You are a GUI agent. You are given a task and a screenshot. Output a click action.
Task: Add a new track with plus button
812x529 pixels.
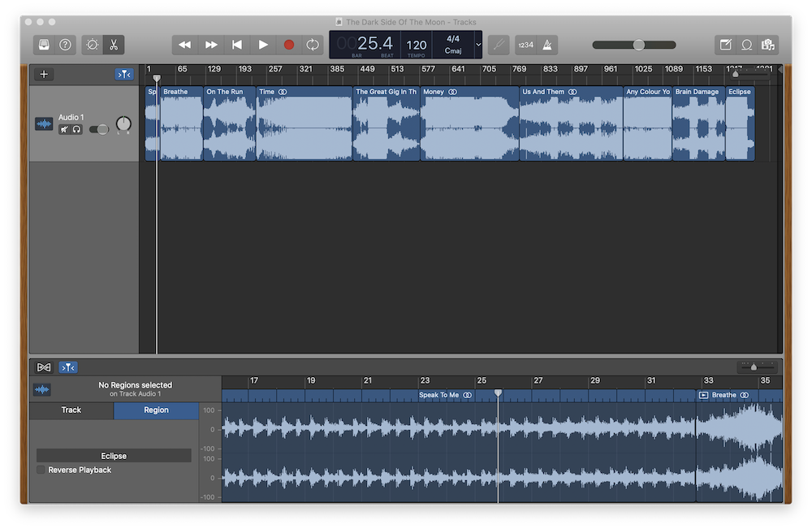[44, 75]
